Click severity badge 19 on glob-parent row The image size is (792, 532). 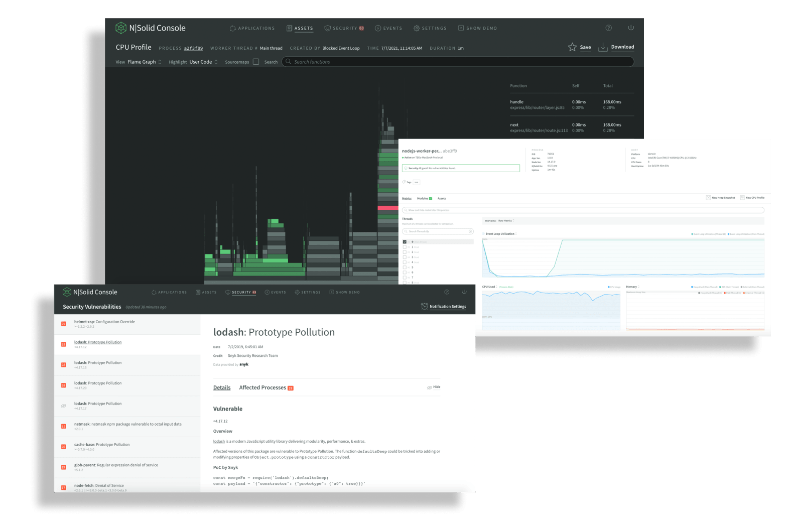coord(63,467)
